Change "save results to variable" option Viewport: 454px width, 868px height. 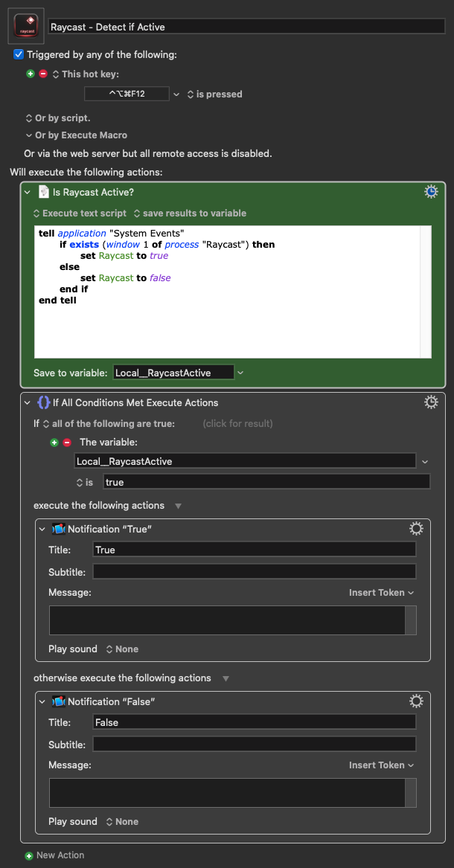tap(190, 213)
